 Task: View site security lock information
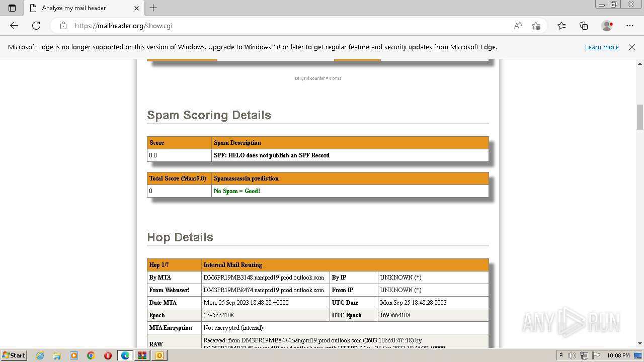coord(63,26)
